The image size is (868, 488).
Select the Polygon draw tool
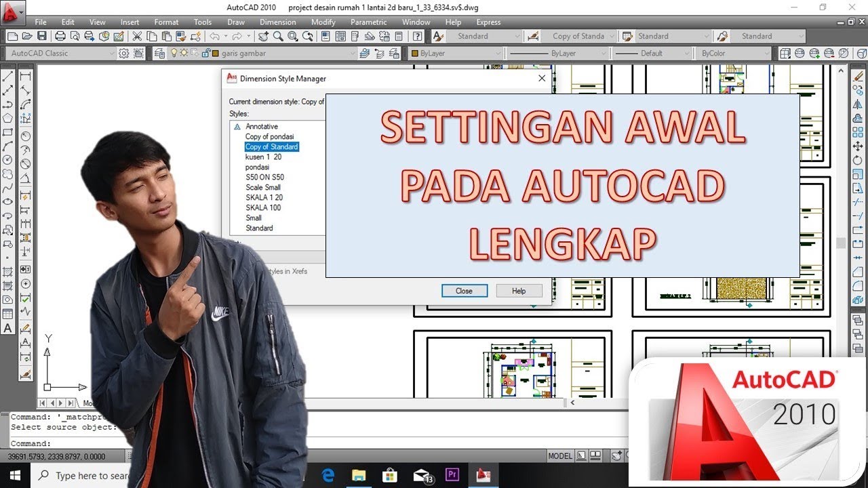(8, 118)
